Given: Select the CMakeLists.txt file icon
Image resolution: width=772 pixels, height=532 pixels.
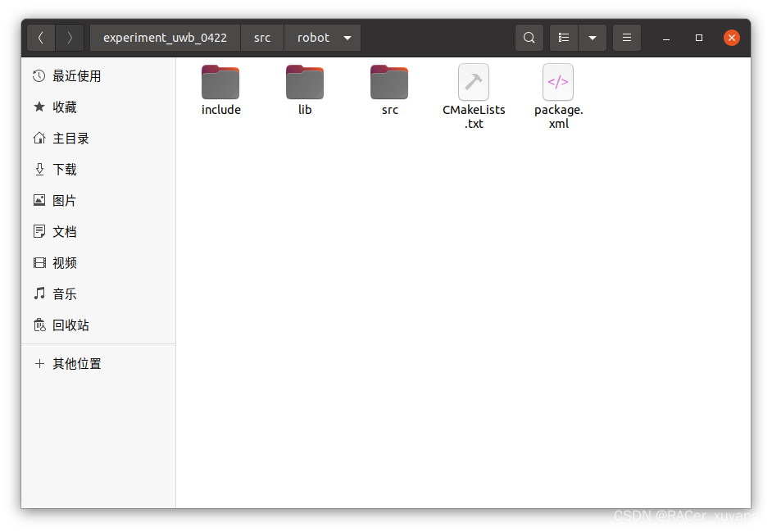Looking at the screenshot, I should coord(474,82).
